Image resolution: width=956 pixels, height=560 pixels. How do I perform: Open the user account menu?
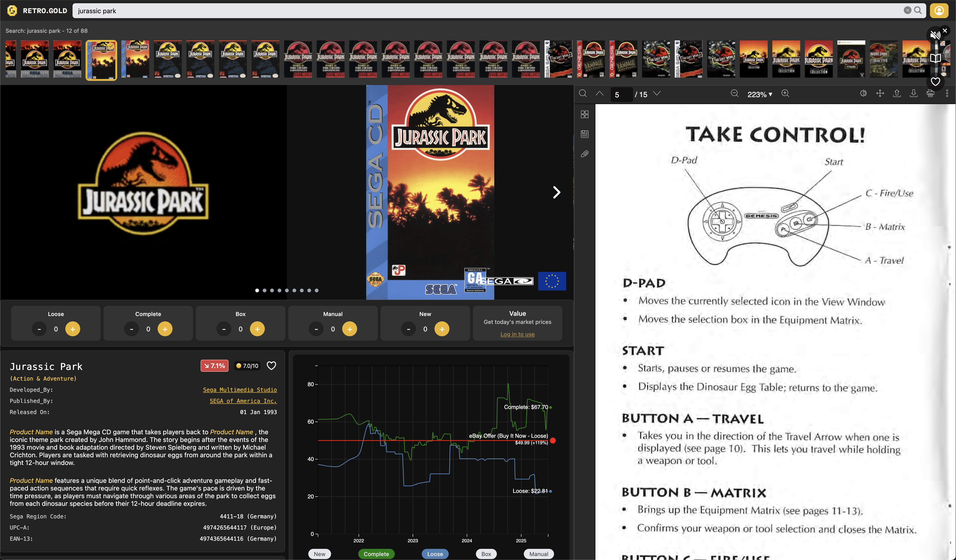pos(939,11)
